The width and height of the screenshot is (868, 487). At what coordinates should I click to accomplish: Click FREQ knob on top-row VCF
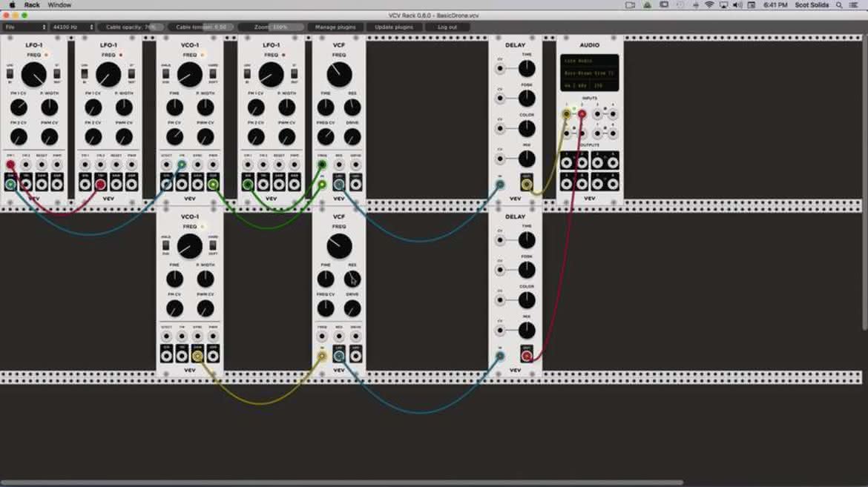pos(339,75)
